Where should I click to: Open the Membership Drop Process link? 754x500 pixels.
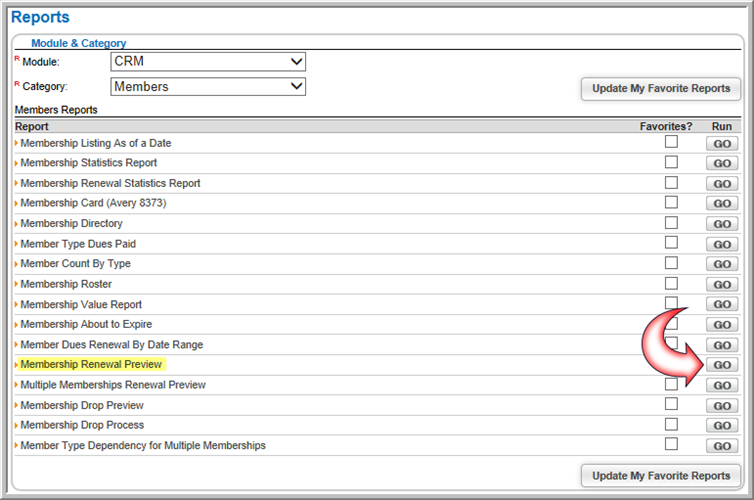pyautogui.click(x=82, y=425)
